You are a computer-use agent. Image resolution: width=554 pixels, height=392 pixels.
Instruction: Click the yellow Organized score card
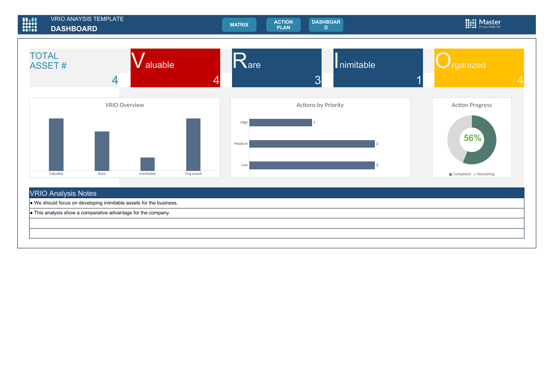pos(479,68)
